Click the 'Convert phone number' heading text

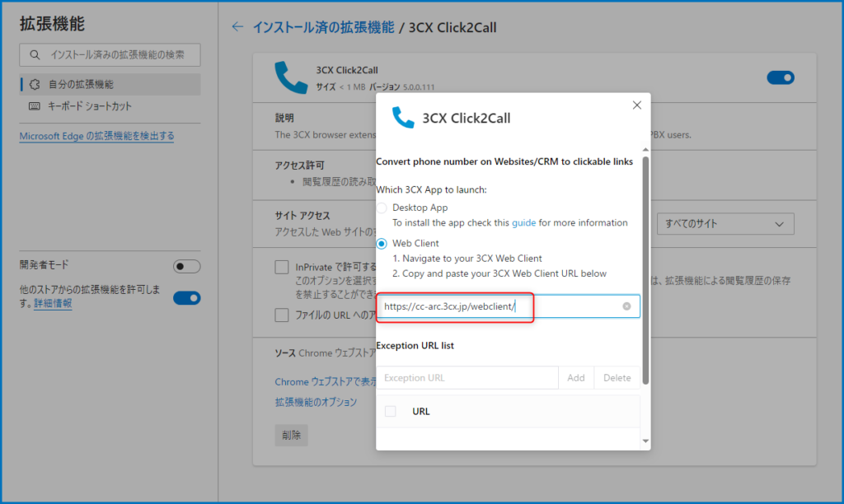click(x=504, y=162)
